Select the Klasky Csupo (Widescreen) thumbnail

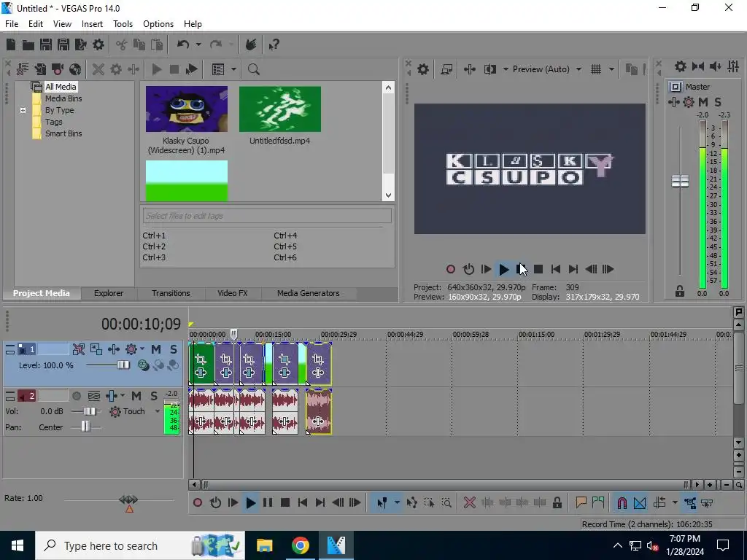[187, 109]
